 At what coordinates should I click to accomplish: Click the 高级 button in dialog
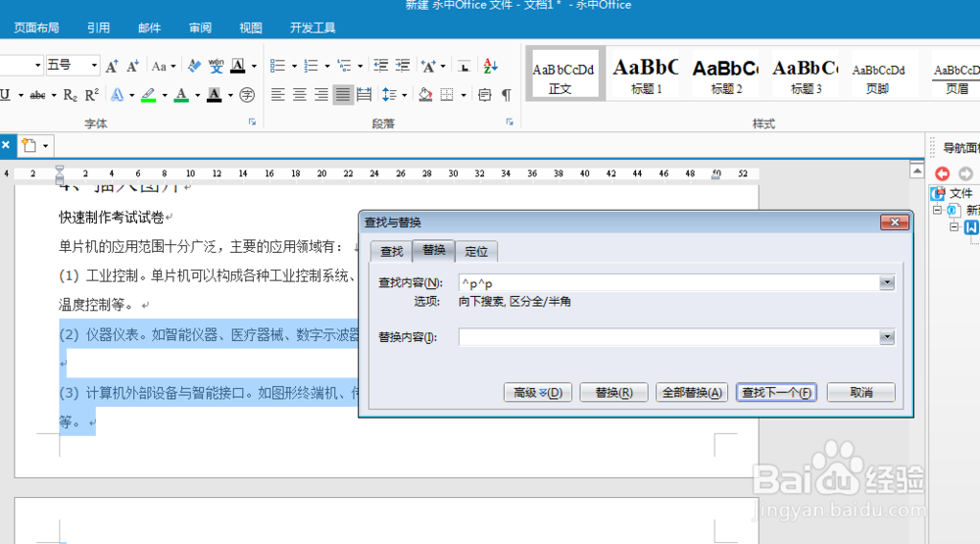coord(538,393)
